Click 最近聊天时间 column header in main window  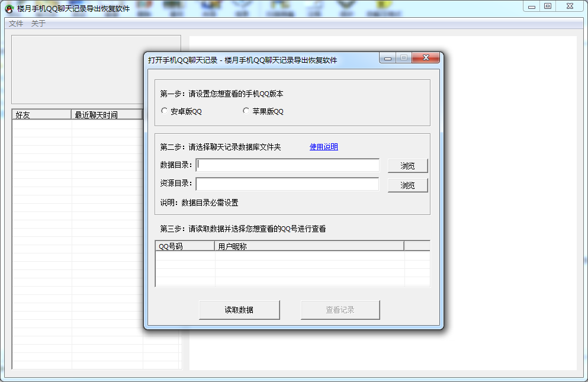pos(107,115)
